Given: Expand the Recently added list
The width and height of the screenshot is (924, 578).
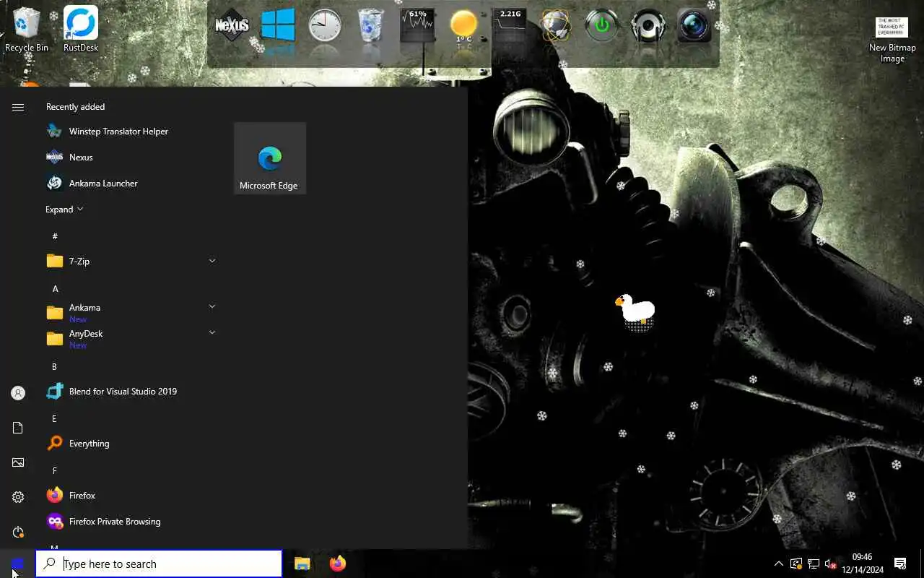Looking at the screenshot, I should point(64,210).
